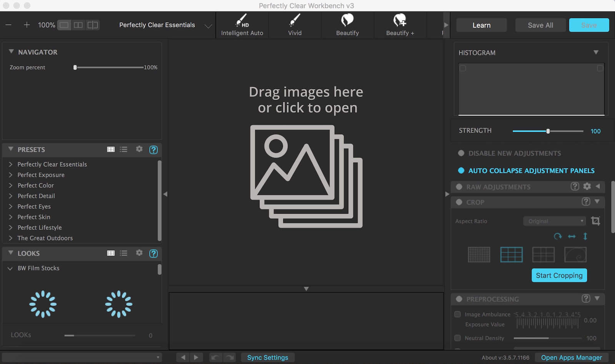Open Presets panel settings gear
This screenshot has height=364, width=615.
click(139, 149)
